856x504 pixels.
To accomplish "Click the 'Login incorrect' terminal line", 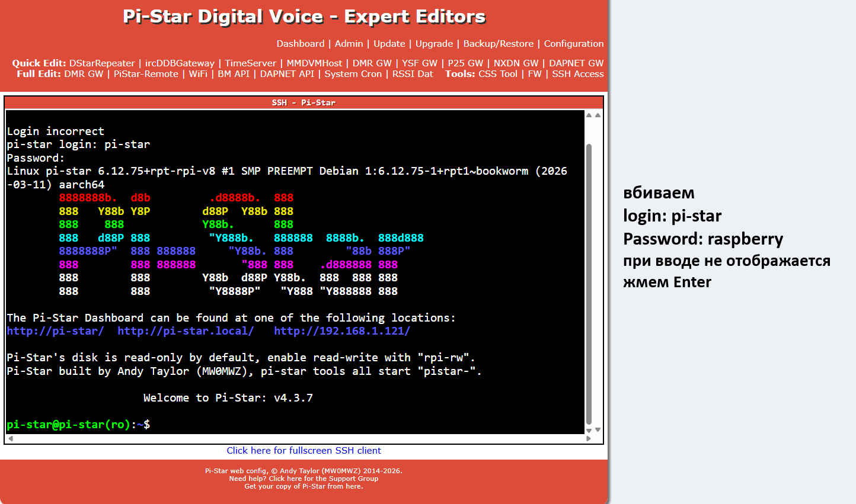I will pos(55,131).
